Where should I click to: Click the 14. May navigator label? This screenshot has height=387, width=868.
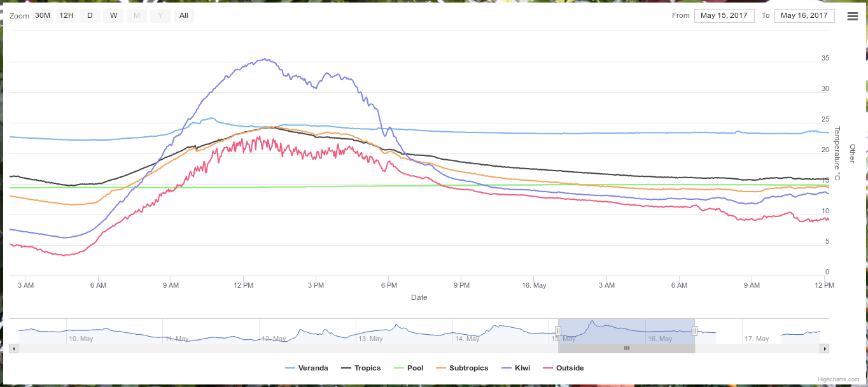coord(467,339)
